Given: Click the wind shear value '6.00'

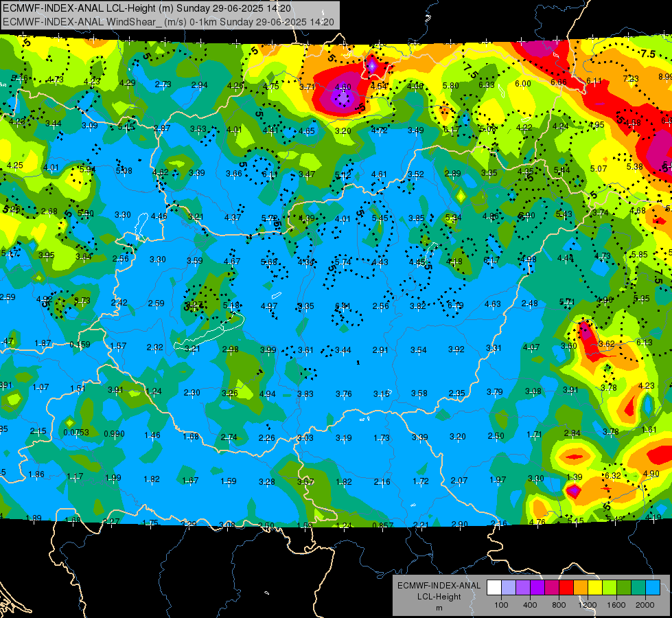Looking at the screenshot, I should pos(523,83).
